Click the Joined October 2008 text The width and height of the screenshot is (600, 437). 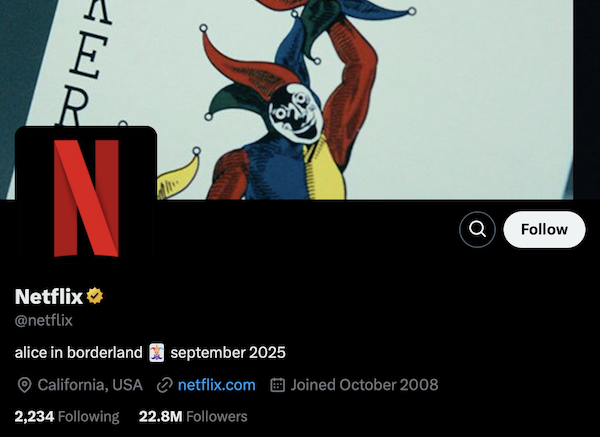(364, 385)
